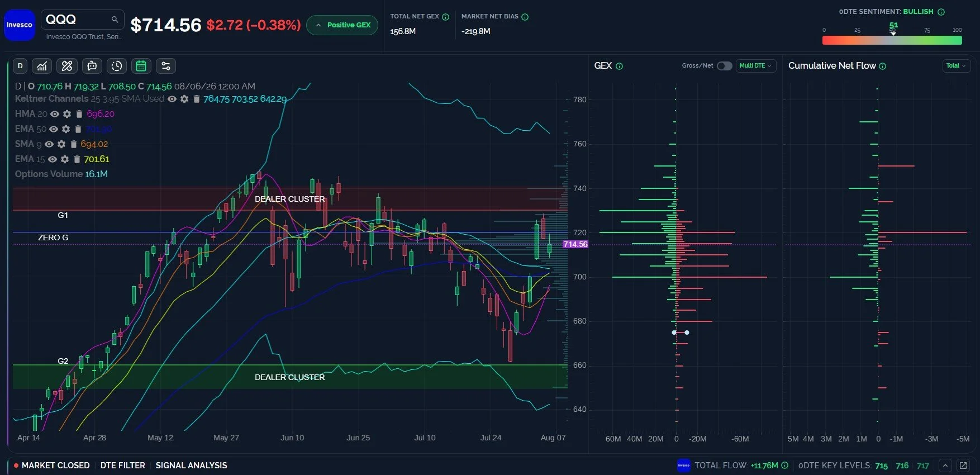Screen dimensions: 980x475
Task: Open SMA 9 settings gear
Action: 61,144
